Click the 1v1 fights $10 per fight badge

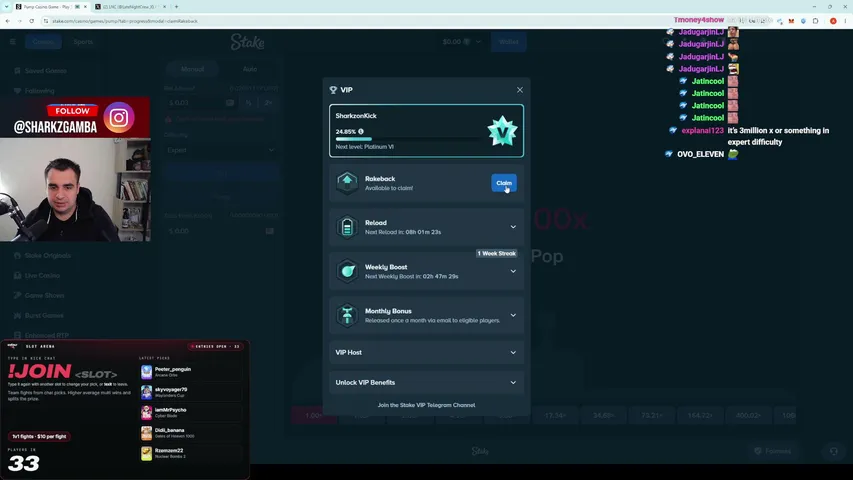39,436
